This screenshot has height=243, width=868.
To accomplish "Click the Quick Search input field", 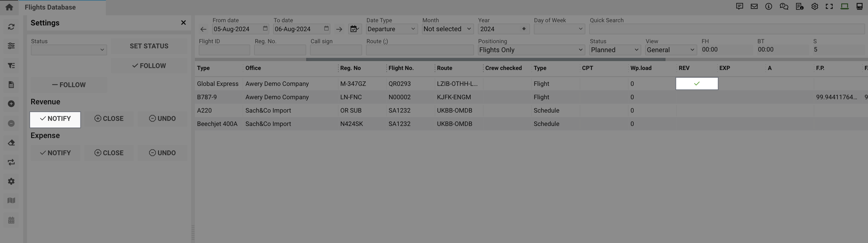I will point(727,29).
